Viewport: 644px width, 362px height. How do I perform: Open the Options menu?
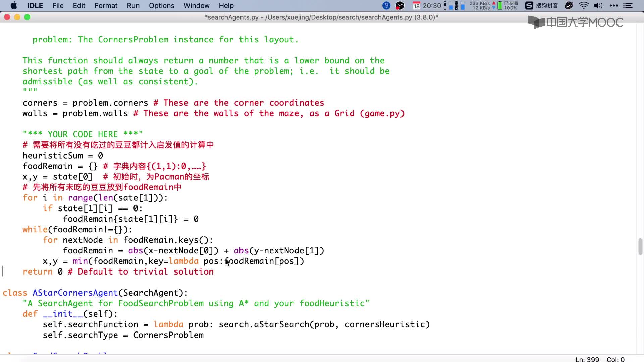pyautogui.click(x=161, y=6)
